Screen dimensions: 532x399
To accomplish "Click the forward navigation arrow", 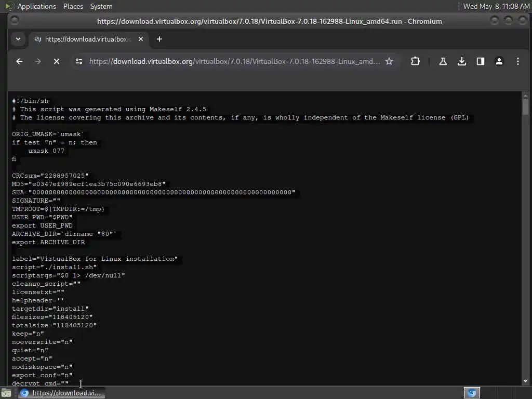I will tap(38, 61).
